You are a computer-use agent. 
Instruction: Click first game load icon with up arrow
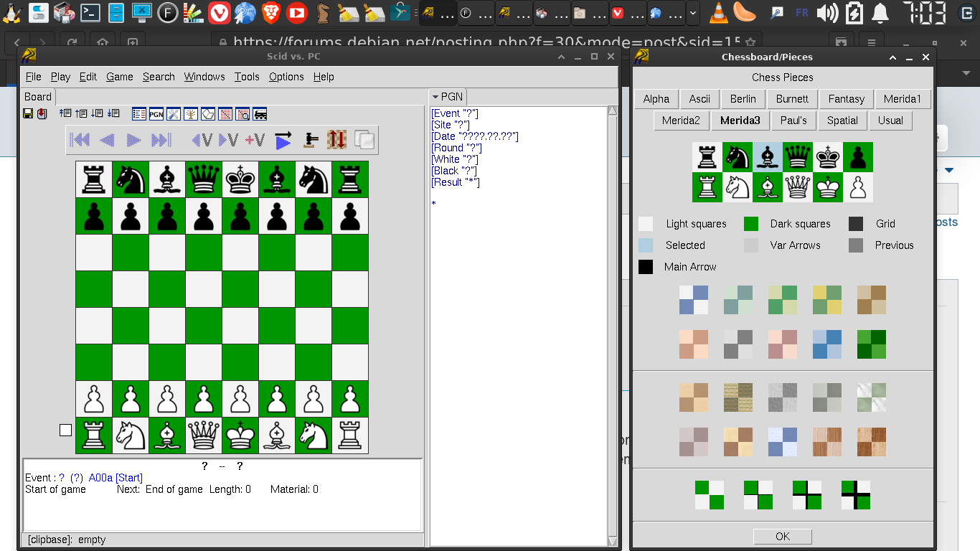pos(65,113)
